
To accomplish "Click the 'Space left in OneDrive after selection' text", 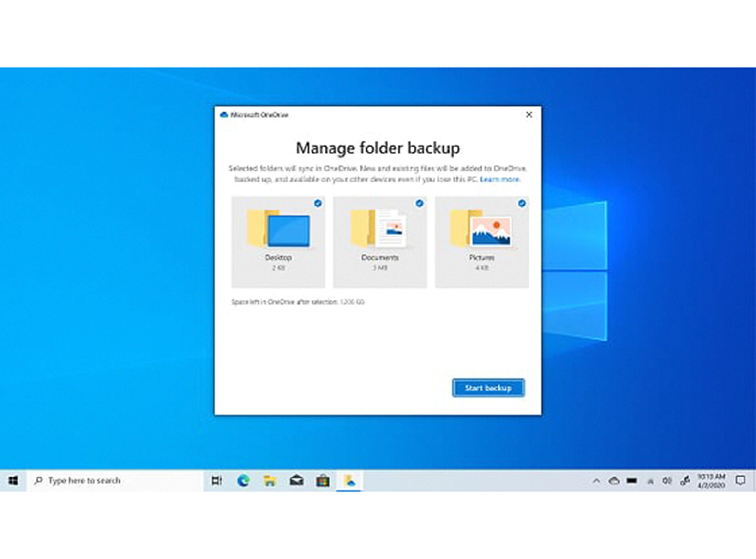I will tap(298, 302).
